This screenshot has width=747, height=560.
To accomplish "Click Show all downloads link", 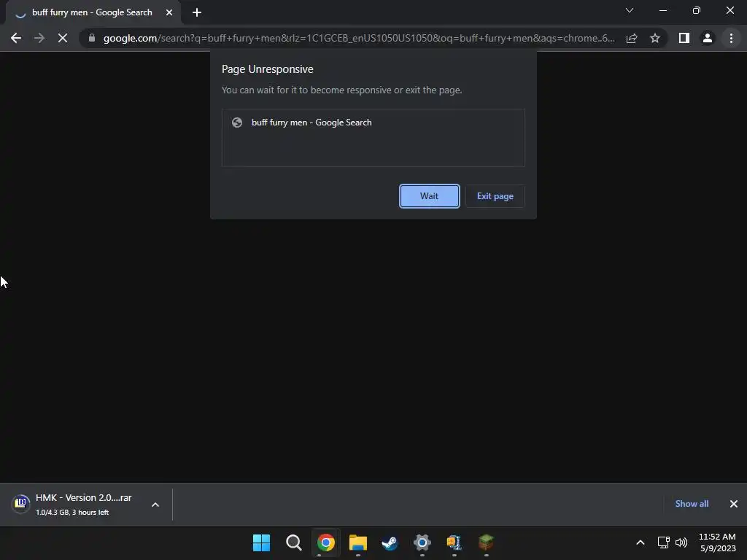I will point(692,504).
